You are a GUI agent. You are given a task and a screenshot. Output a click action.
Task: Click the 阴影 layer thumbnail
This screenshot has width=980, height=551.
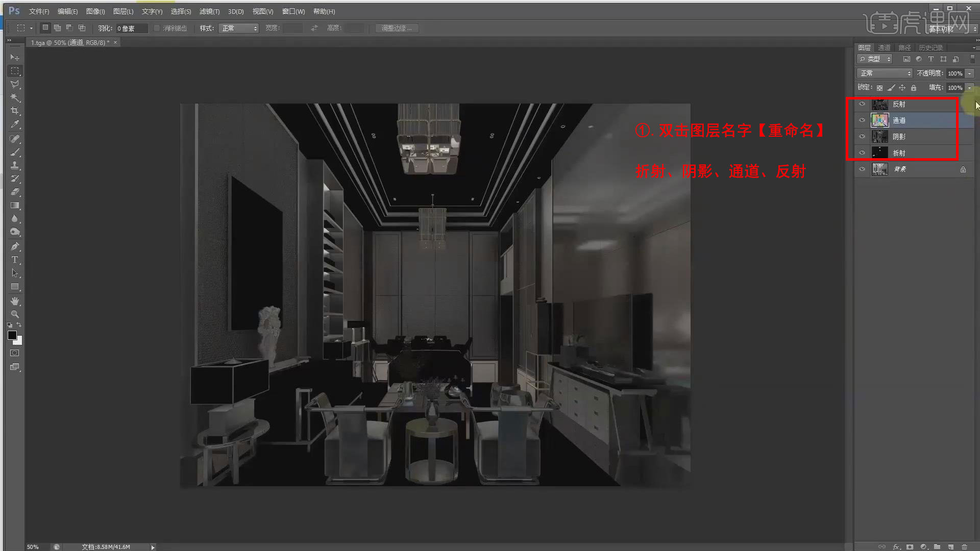(x=879, y=136)
